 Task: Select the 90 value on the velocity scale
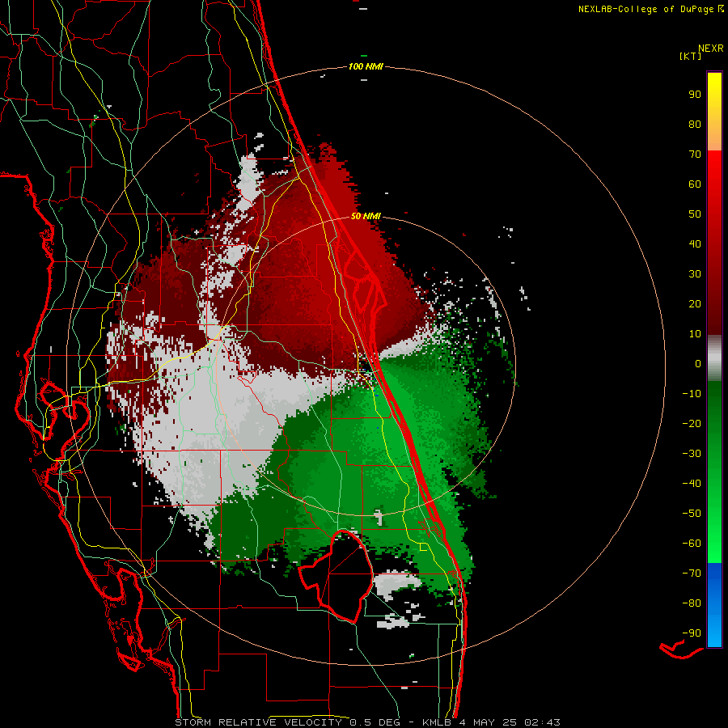[695, 95]
